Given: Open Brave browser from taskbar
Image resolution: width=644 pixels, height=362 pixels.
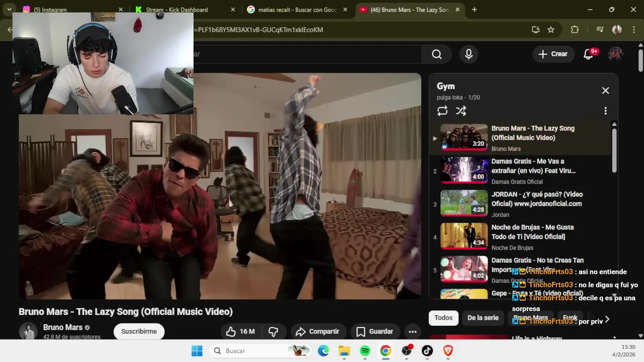Looking at the screenshot, I should pos(448,351).
